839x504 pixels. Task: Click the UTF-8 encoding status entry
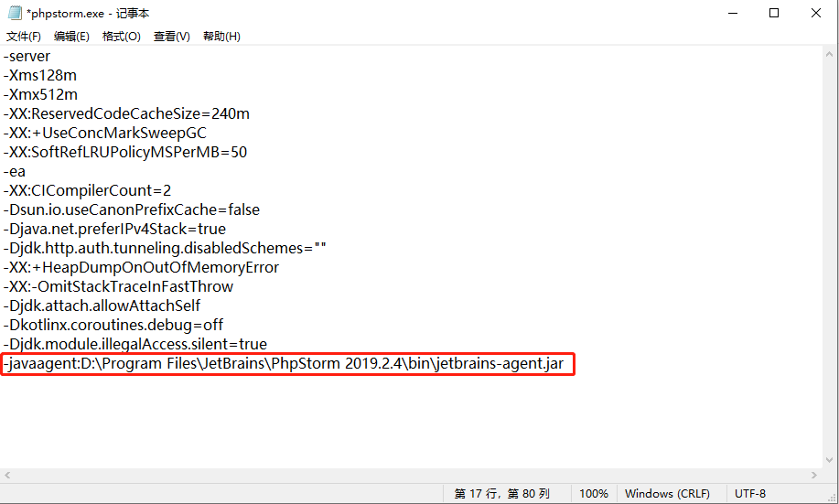click(x=750, y=494)
